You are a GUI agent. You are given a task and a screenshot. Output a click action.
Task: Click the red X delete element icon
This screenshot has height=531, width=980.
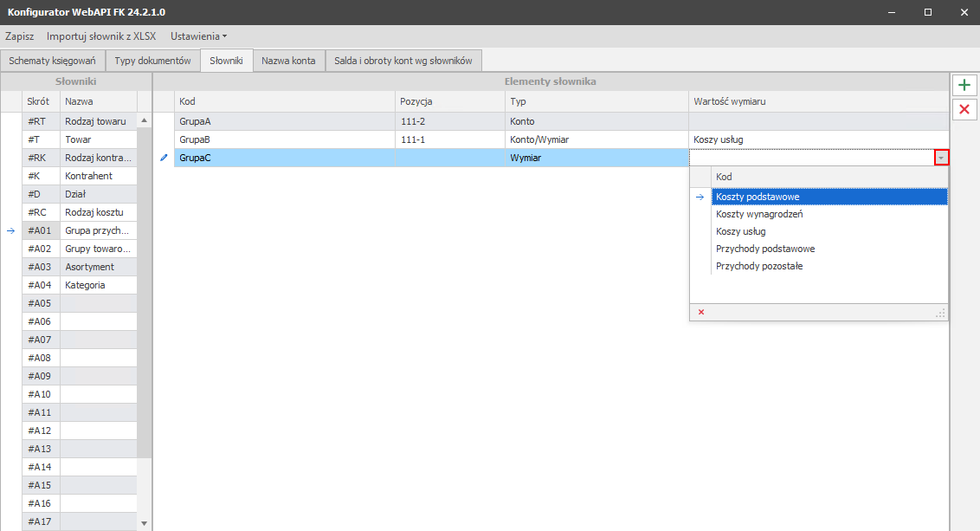tap(964, 109)
